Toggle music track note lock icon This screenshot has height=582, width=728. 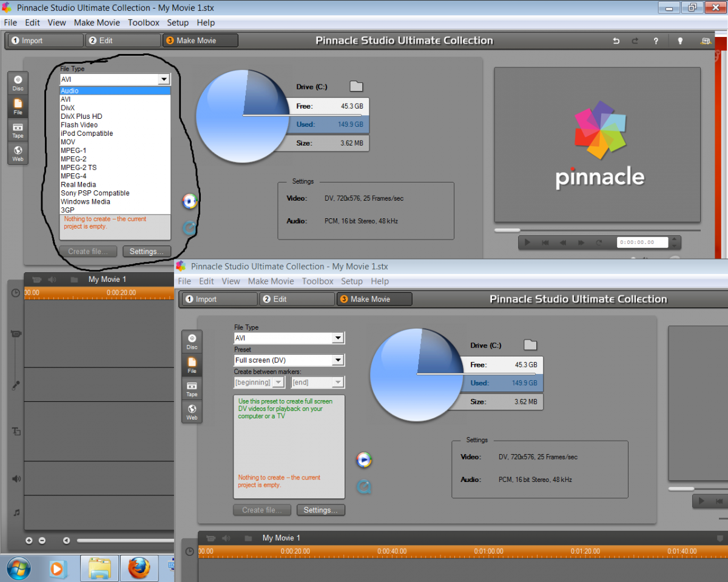(x=16, y=512)
